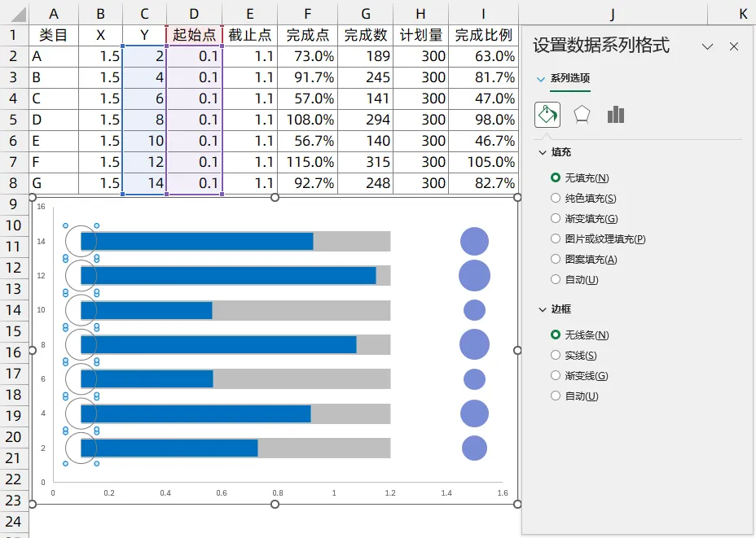Open the Series Options bar chart tab

click(x=616, y=115)
